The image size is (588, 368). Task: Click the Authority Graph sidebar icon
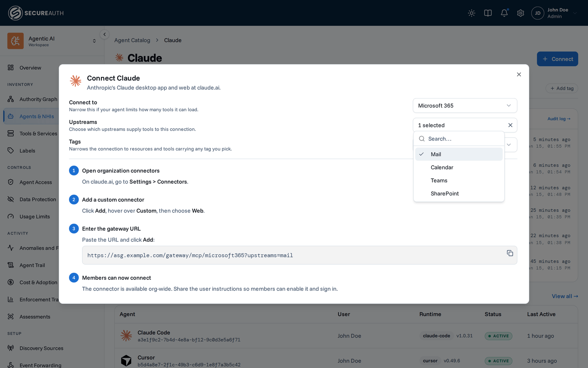(11, 99)
